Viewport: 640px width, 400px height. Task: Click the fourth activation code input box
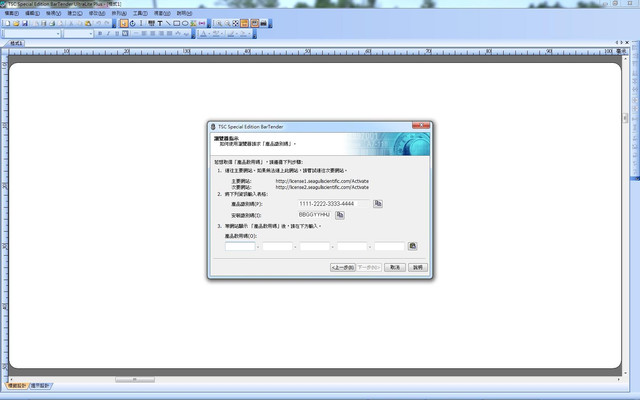tap(352, 246)
